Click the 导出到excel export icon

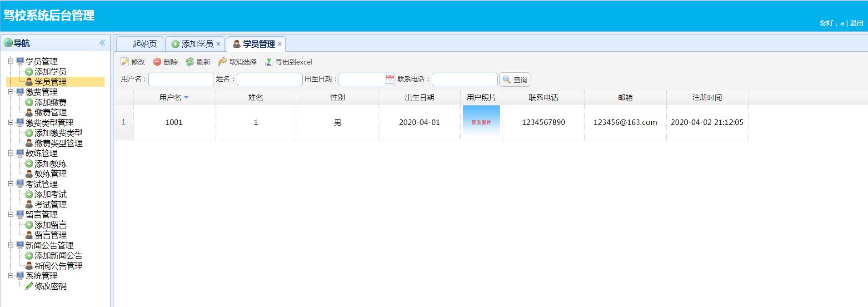(269, 62)
